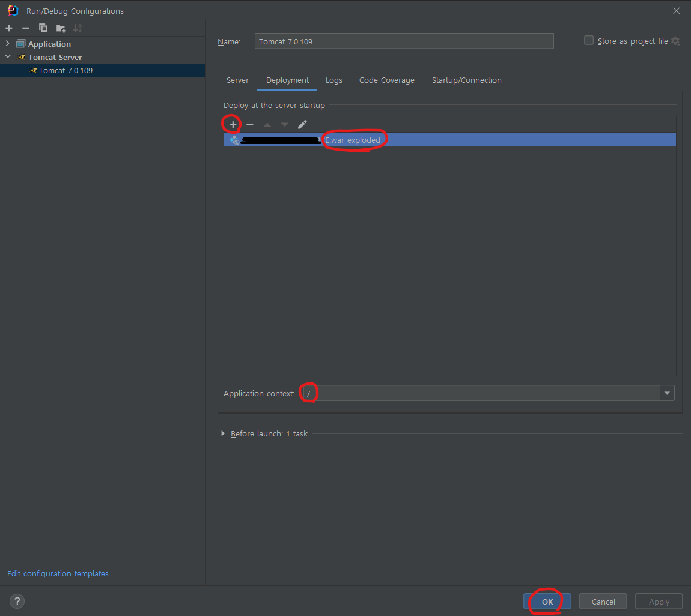Select Tomcat 7.0.109 in the tree

coord(103,70)
